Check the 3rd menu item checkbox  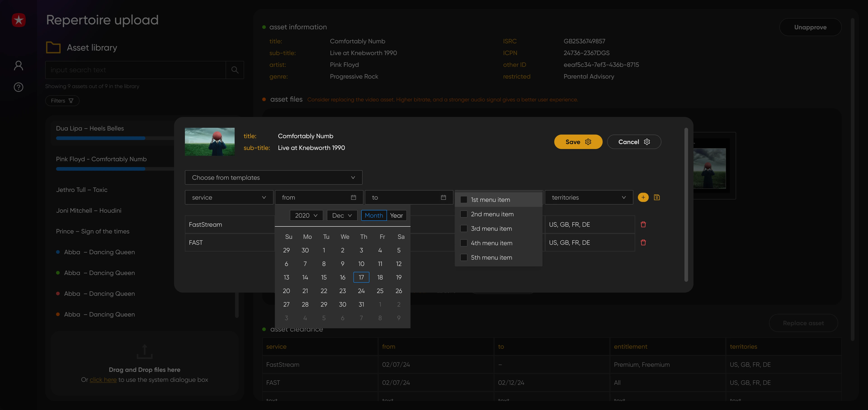(464, 228)
